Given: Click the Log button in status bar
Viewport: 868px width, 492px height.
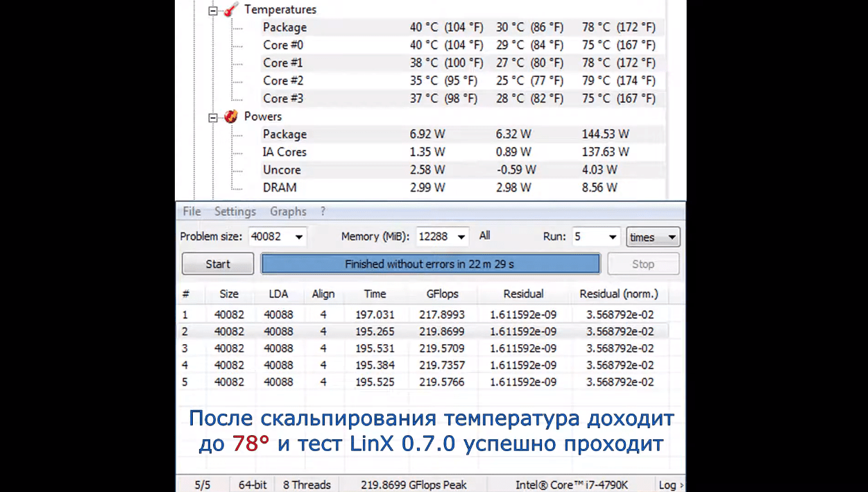Looking at the screenshot, I should [x=670, y=484].
